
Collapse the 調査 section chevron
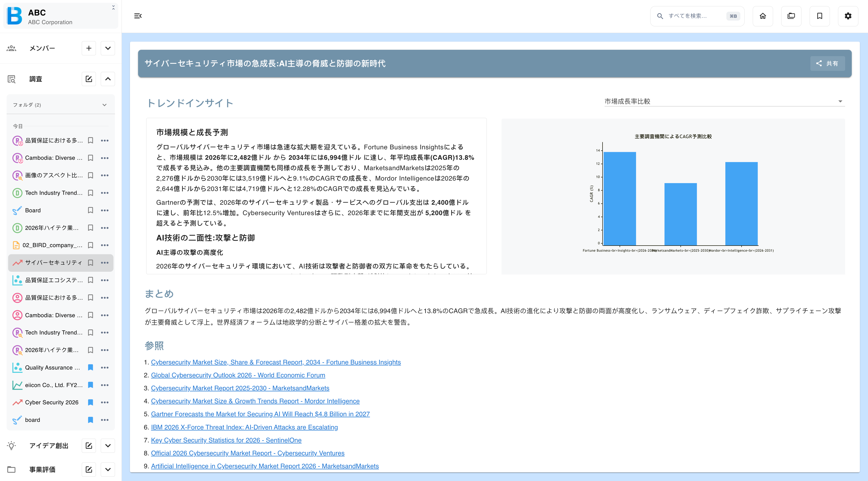108,79
